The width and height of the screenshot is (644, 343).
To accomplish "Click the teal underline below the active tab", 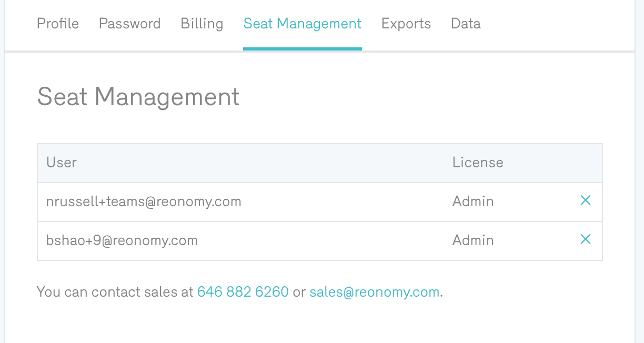I will click(x=302, y=49).
